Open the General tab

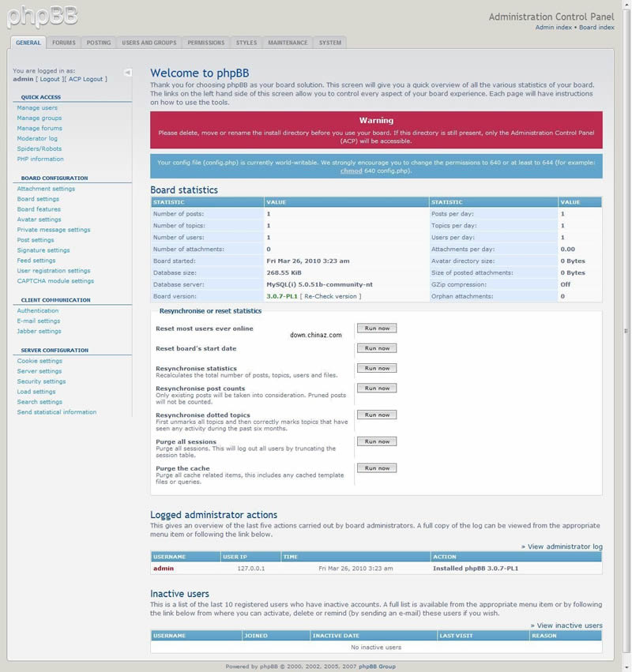[x=28, y=43]
